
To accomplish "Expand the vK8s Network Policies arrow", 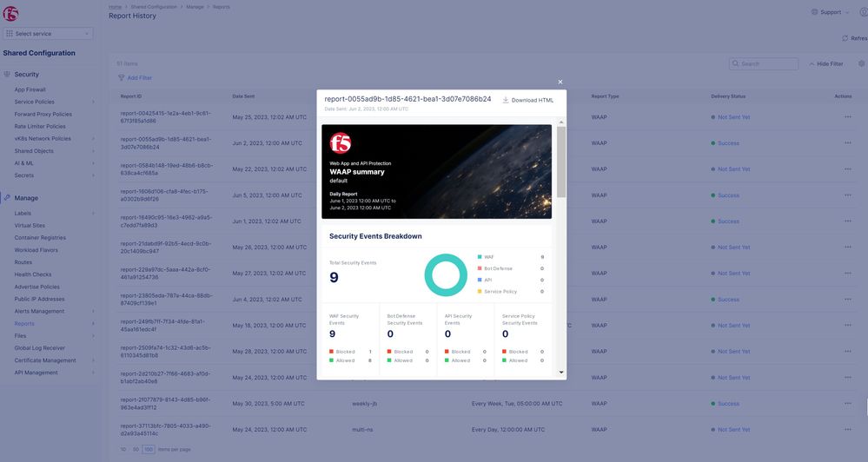I will point(93,139).
